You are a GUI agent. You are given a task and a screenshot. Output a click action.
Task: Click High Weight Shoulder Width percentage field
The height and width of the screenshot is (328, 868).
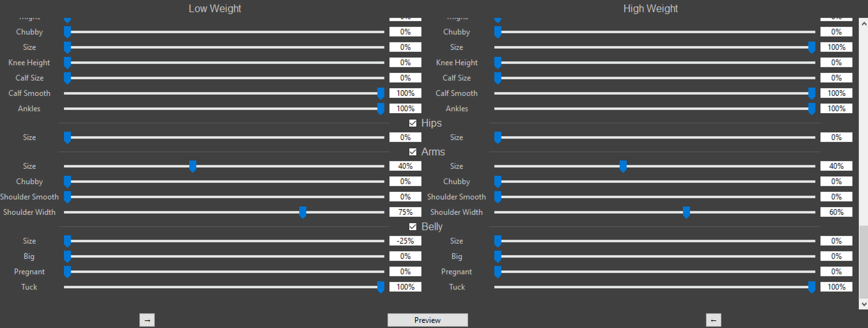coord(836,212)
